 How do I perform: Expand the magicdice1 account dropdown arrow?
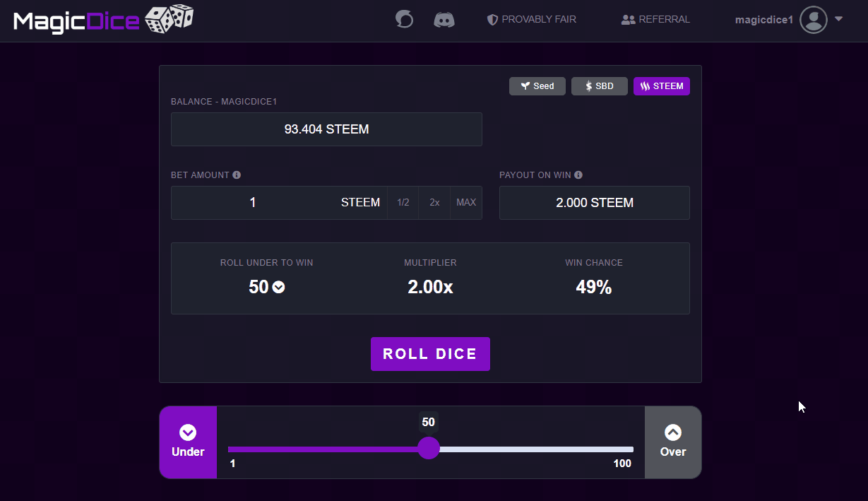click(839, 19)
